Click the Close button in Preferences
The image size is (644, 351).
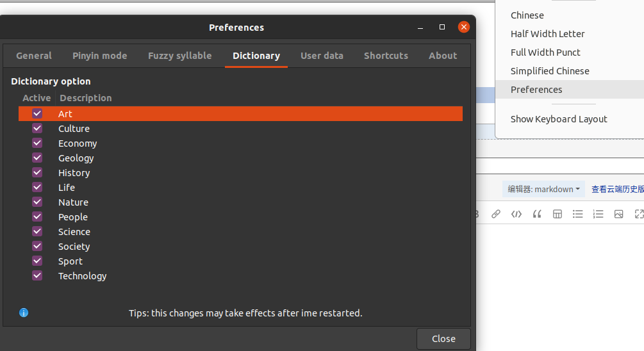(x=443, y=339)
